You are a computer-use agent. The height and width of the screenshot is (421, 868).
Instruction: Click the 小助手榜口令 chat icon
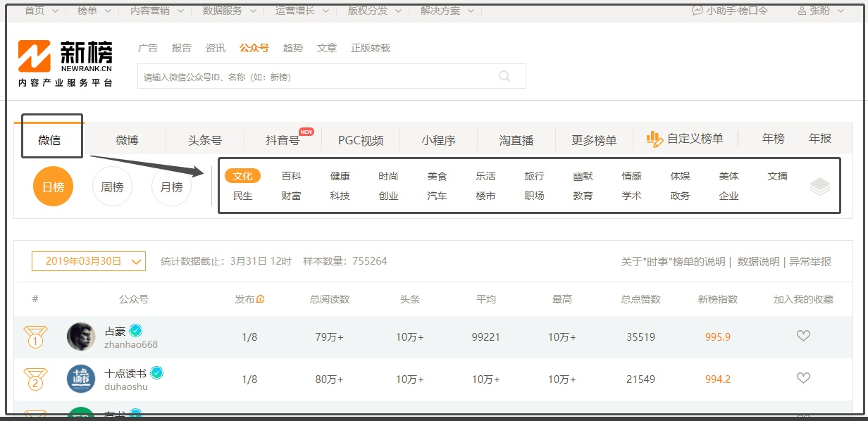click(x=697, y=11)
